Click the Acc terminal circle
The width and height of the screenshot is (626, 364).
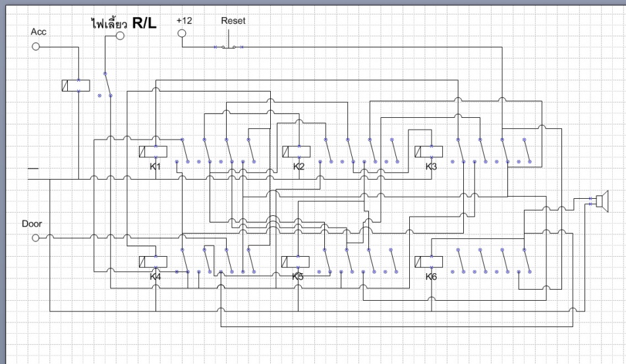click(x=36, y=47)
